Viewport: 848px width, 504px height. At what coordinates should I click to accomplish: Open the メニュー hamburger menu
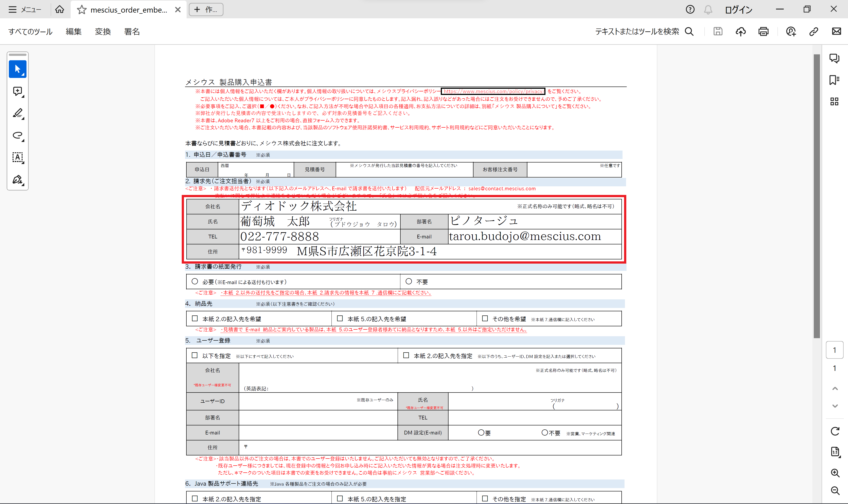click(x=25, y=9)
